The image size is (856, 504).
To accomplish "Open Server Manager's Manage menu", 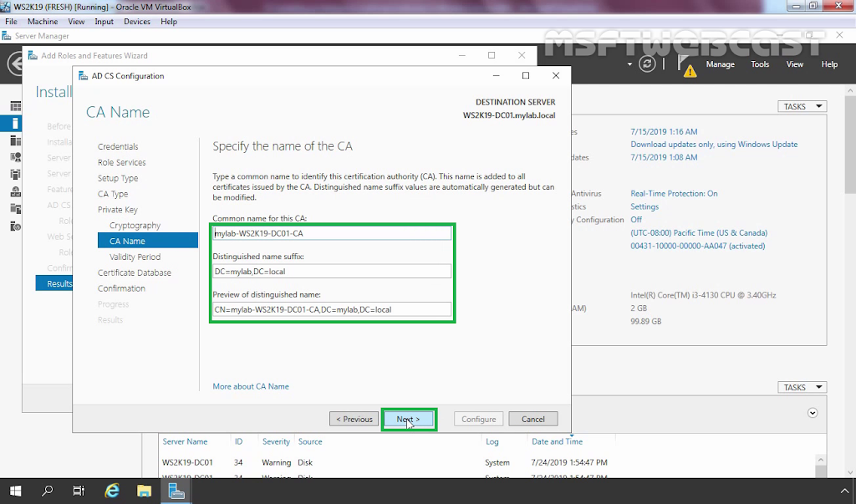I will click(720, 64).
